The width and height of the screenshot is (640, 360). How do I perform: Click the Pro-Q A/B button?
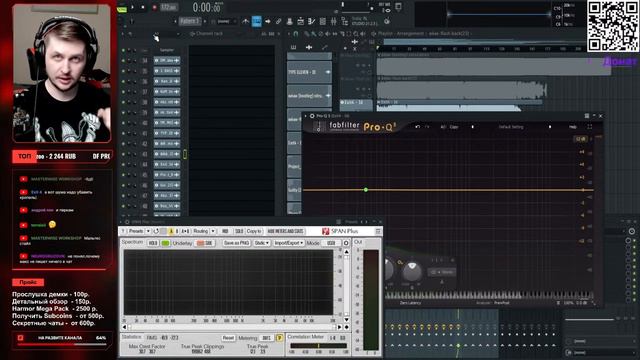coord(443,127)
